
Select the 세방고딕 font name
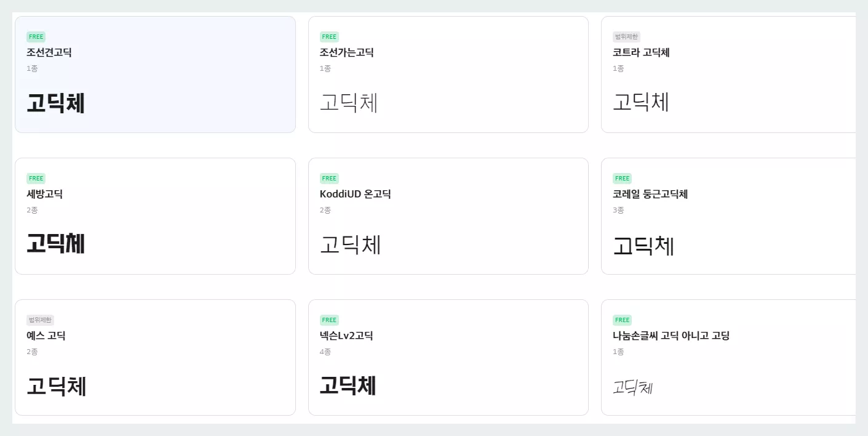click(44, 193)
